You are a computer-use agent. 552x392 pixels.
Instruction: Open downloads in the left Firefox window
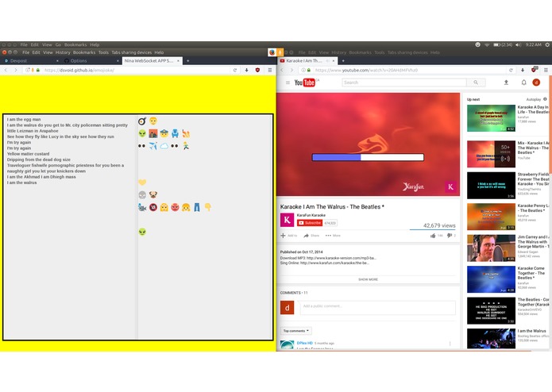(246, 71)
